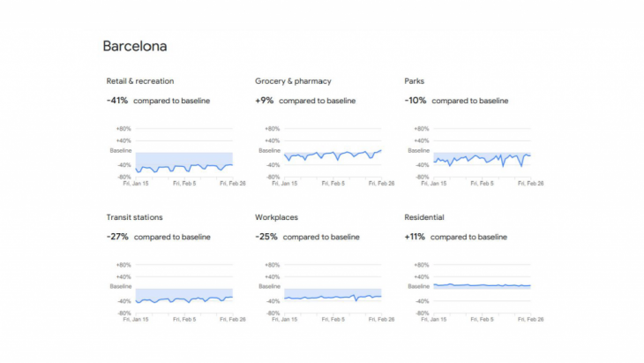The width and height of the screenshot is (644, 363).
Task: Click the Parks section title
Action: pos(416,81)
